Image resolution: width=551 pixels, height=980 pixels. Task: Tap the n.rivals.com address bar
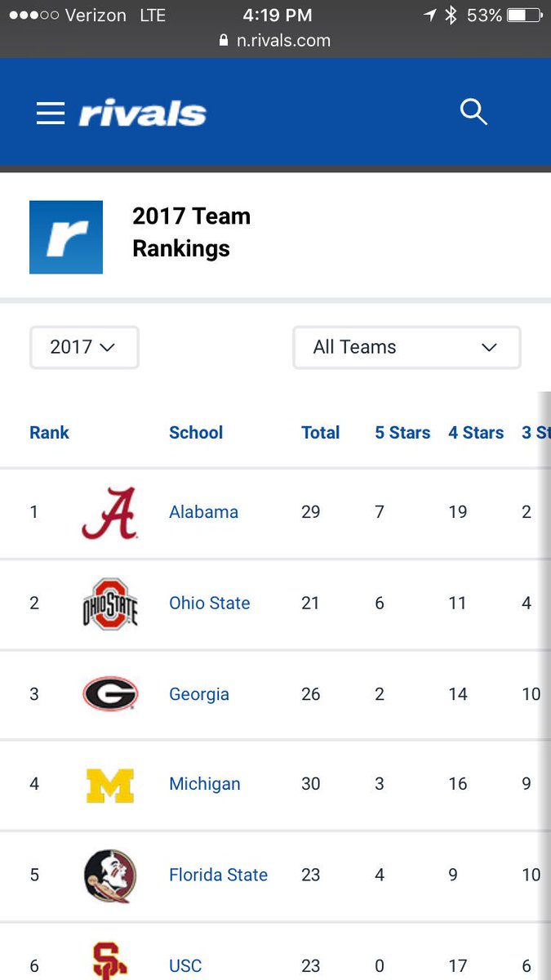tap(275, 41)
